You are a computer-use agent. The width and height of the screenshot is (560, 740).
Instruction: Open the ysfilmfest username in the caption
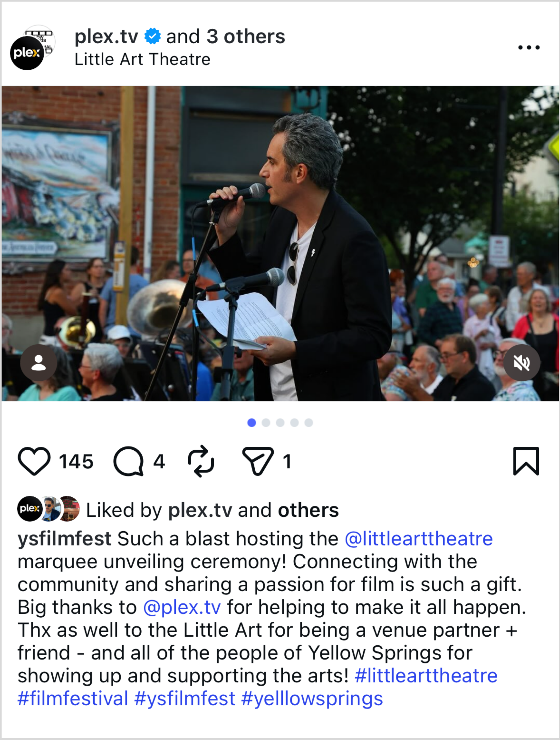(x=64, y=539)
